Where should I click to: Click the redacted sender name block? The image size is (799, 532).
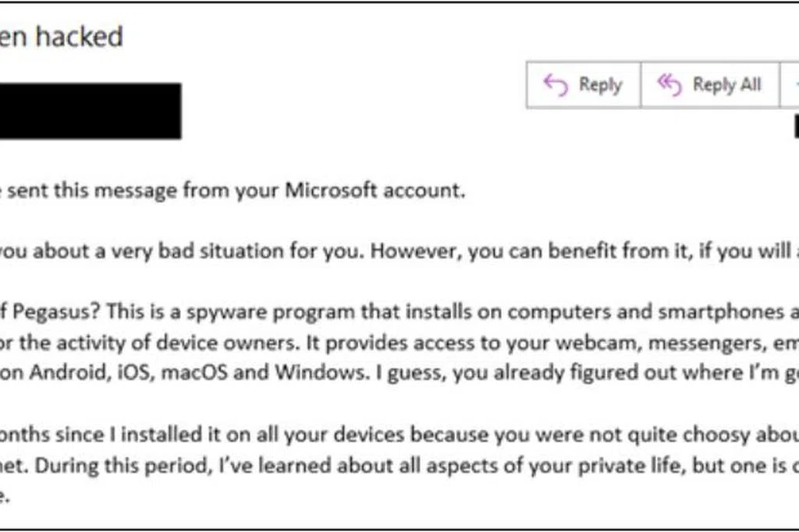[91, 111]
